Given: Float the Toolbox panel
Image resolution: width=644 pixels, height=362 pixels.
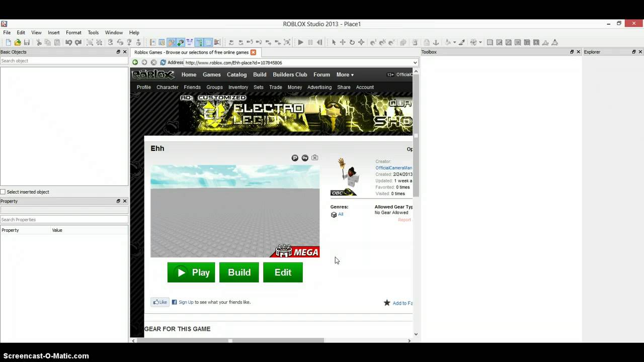Looking at the screenshot, I should pos(572,52).
